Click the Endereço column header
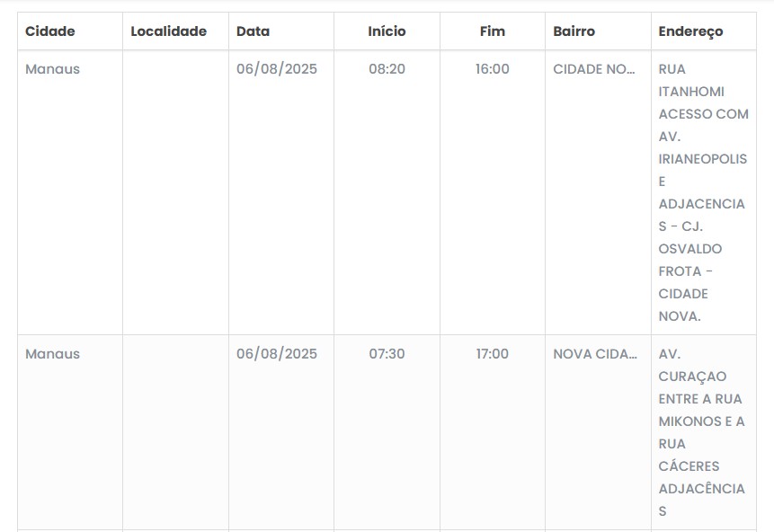The image size is (774, 532). (x=690, y=31)
